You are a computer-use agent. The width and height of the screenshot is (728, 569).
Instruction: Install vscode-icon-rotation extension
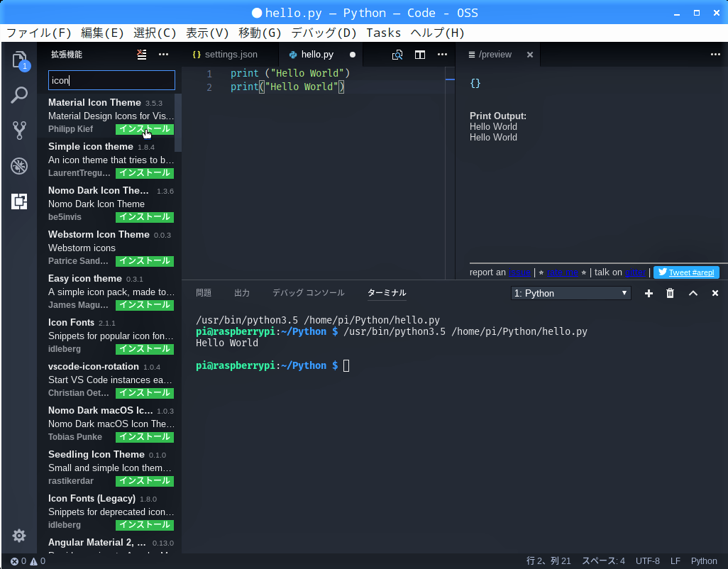coord(145,393)
